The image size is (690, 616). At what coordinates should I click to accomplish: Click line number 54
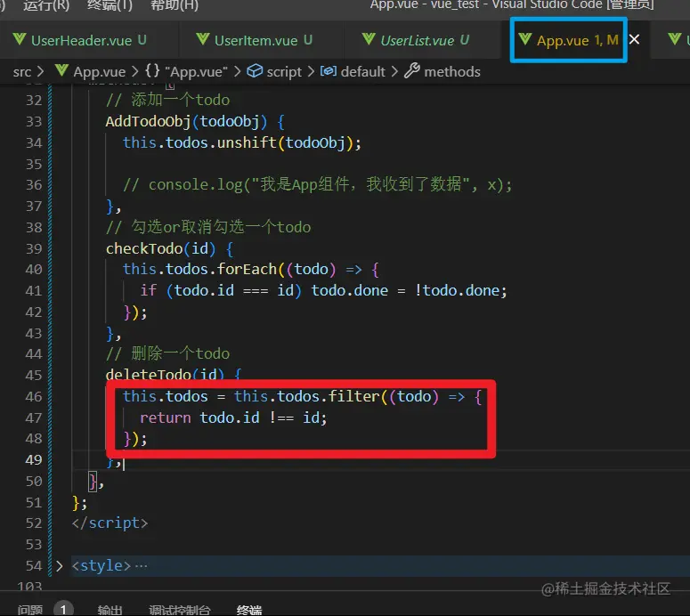click(34, 566)
